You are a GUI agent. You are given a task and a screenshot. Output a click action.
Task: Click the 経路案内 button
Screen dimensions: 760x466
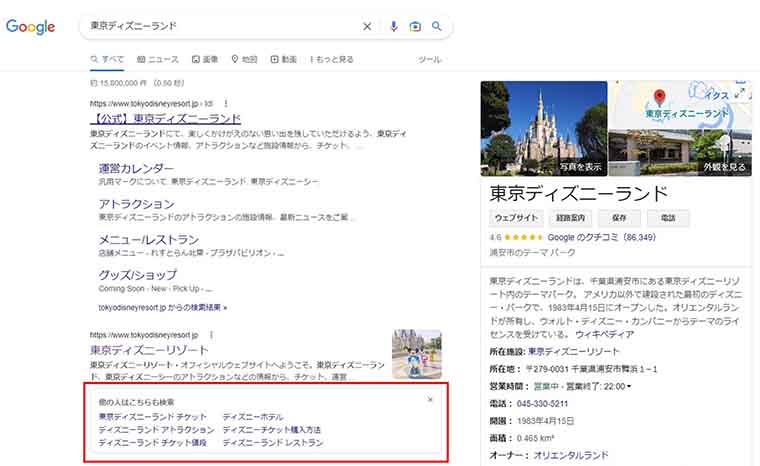570,218
